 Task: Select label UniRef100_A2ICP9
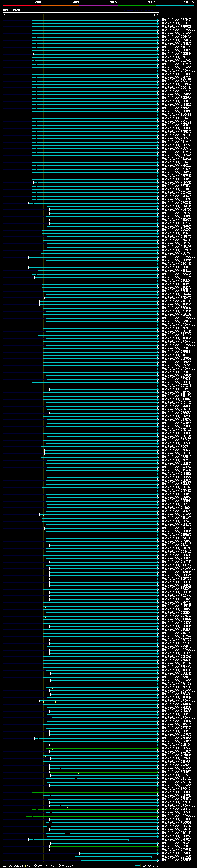pyautogui.click(x=177, y=169)
